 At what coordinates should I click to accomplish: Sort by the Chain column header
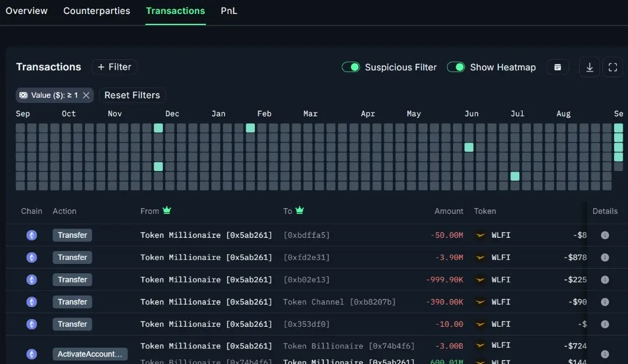31,211
